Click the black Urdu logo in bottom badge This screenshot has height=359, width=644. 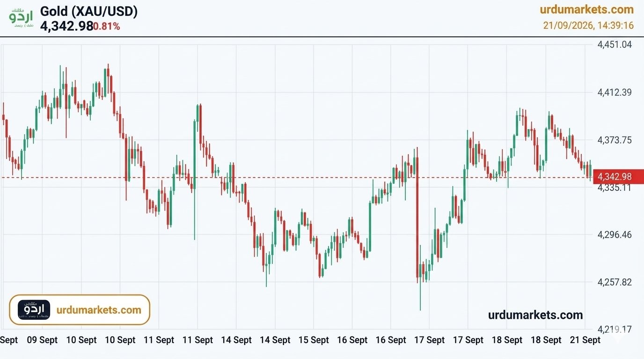(34, 309)
